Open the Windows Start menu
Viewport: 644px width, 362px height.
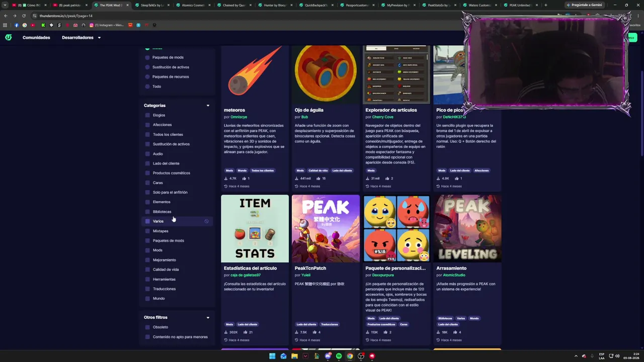(272, 356)
